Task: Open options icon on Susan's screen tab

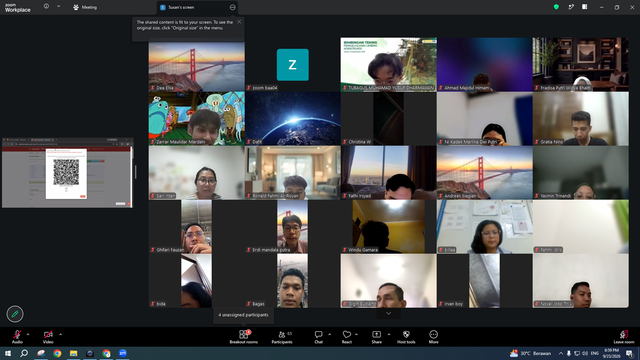Action: 233,7
